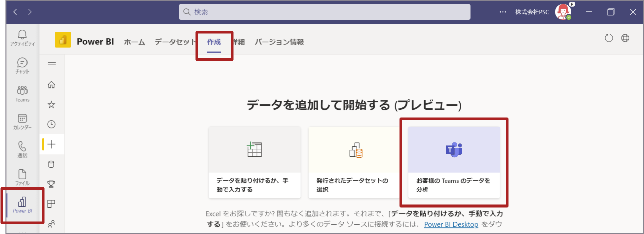Collapse the Power BI hamburger navigation menu
This screenshot has height=234, width=644.
[x=52, y=64]
